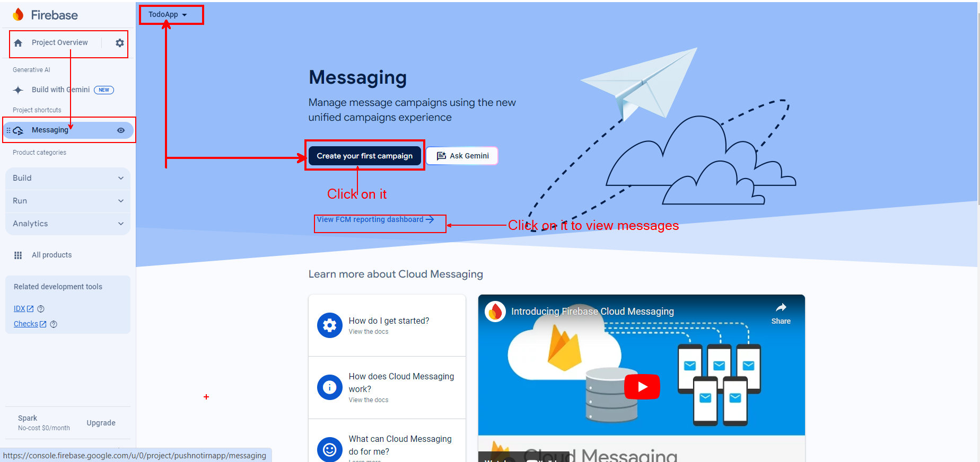Open project settings gear icon
980x462 pixels.
120,43
